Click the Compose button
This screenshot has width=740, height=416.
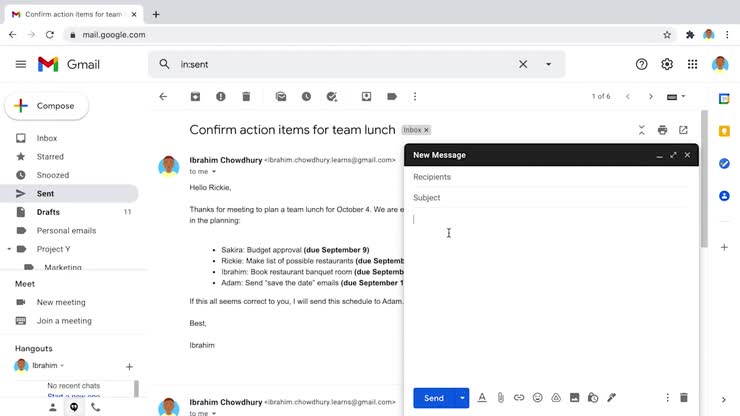click(46, 106)
